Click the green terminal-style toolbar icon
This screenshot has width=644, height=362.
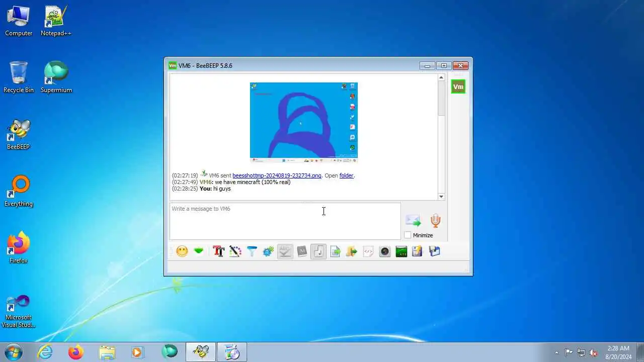tap(401, 251)
